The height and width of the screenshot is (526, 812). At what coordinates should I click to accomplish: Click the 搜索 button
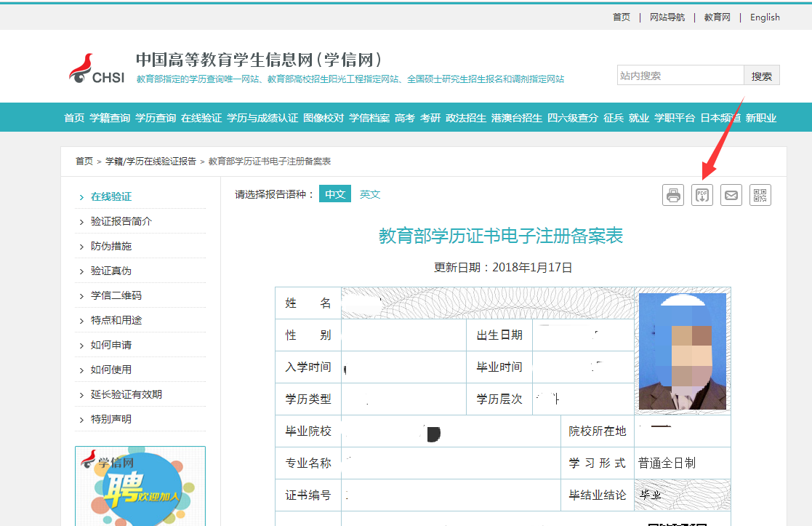[x=761, y=76]
